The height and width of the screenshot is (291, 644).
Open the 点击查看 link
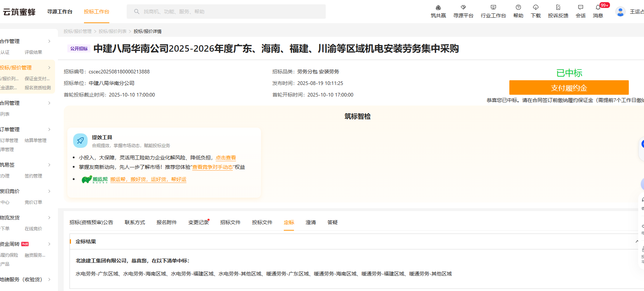click(x=226, y=158)
